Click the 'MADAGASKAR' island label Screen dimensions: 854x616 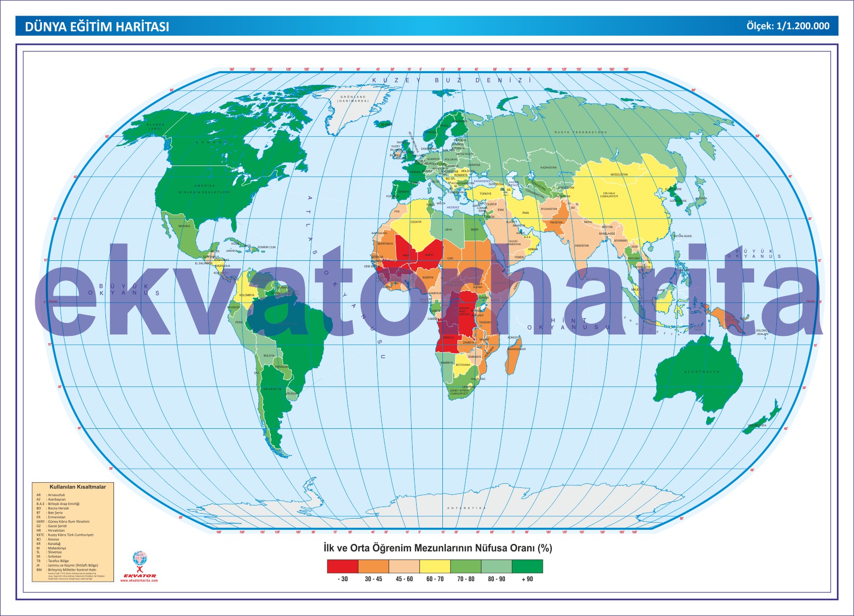(x=517, y=349)
